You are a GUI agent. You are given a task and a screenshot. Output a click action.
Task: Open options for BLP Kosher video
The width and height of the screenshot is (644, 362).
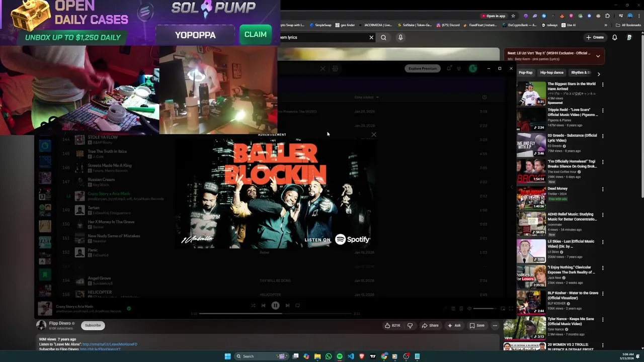click(603, 294)
